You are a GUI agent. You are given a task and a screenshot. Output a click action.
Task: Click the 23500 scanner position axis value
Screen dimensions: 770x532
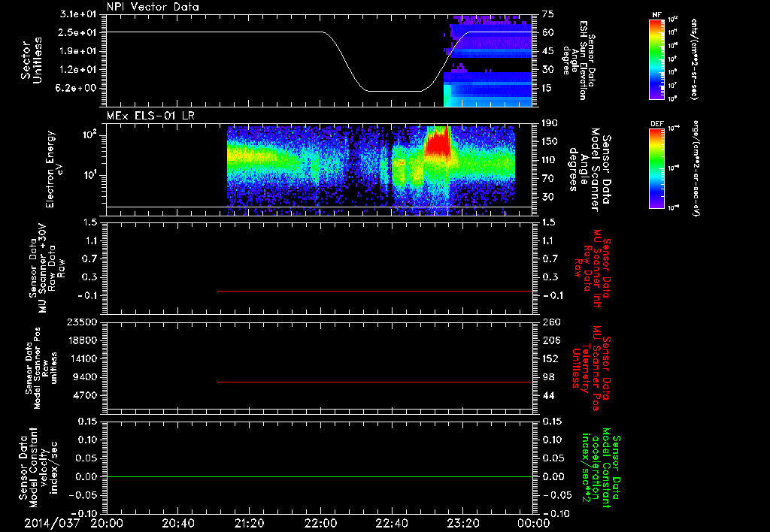tap(81, 322)
